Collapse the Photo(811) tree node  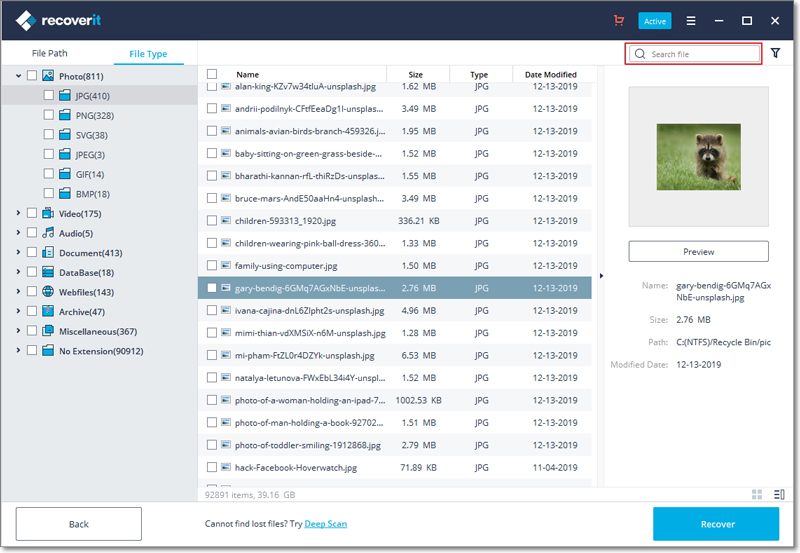tap(18, 76)
